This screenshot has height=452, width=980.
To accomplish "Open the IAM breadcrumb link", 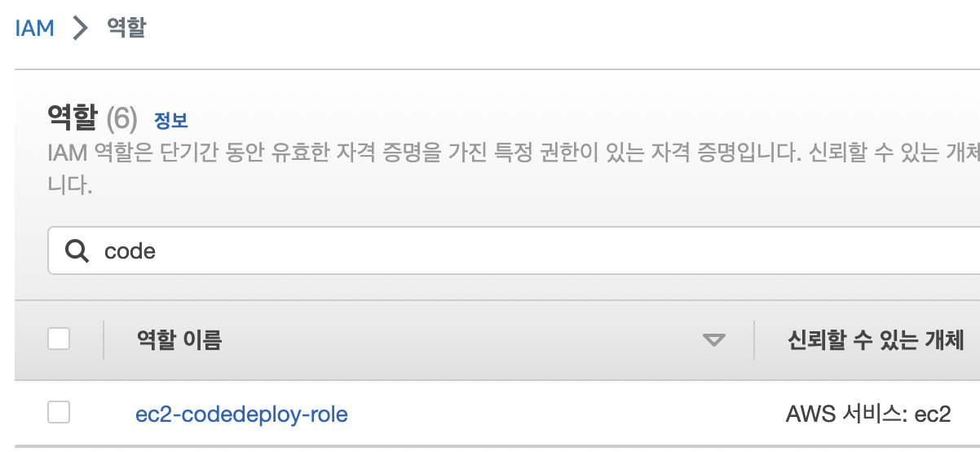I will (34, 28).
